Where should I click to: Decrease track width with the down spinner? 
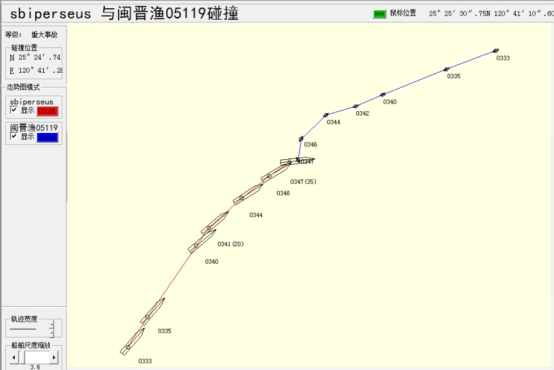tap(52, 333)
